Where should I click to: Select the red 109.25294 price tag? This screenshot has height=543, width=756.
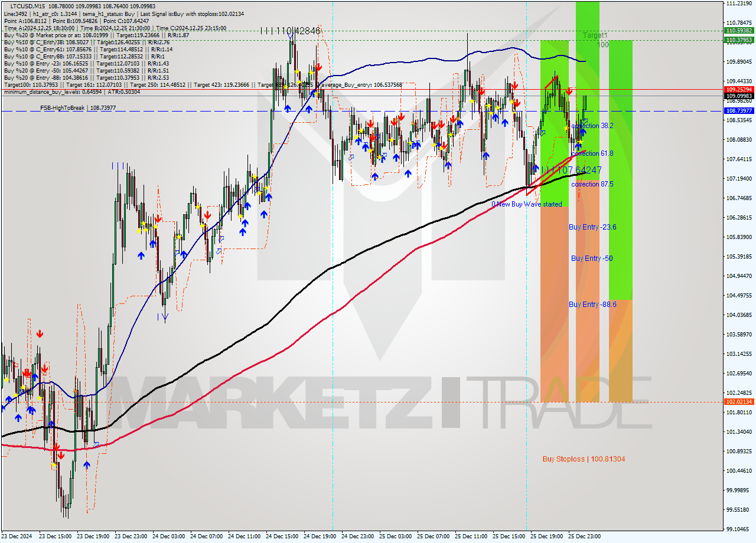pyautogui.click(x=739, y=89)
